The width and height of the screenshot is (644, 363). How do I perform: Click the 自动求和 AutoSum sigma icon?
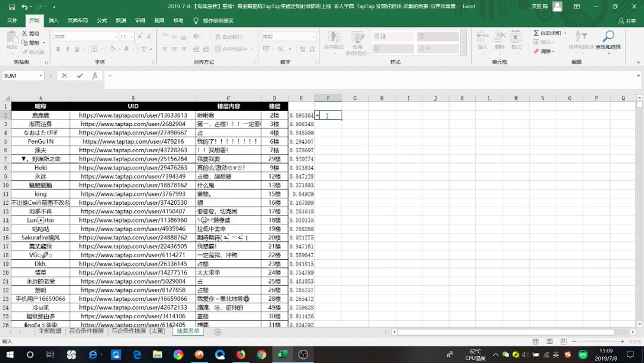[x=537, y=33]
